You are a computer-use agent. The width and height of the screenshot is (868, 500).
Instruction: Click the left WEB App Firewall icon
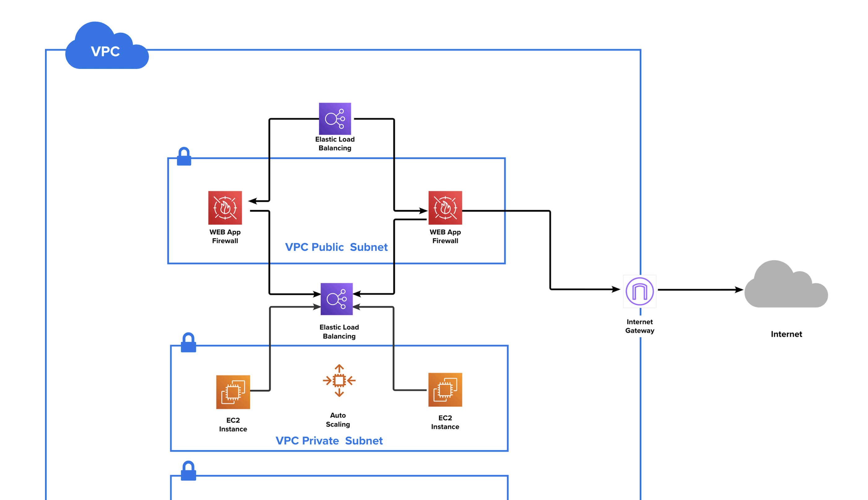coord(225,208)
